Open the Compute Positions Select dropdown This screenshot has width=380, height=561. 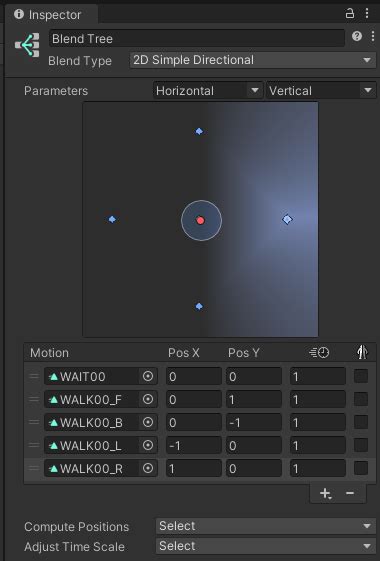point(266,526)
